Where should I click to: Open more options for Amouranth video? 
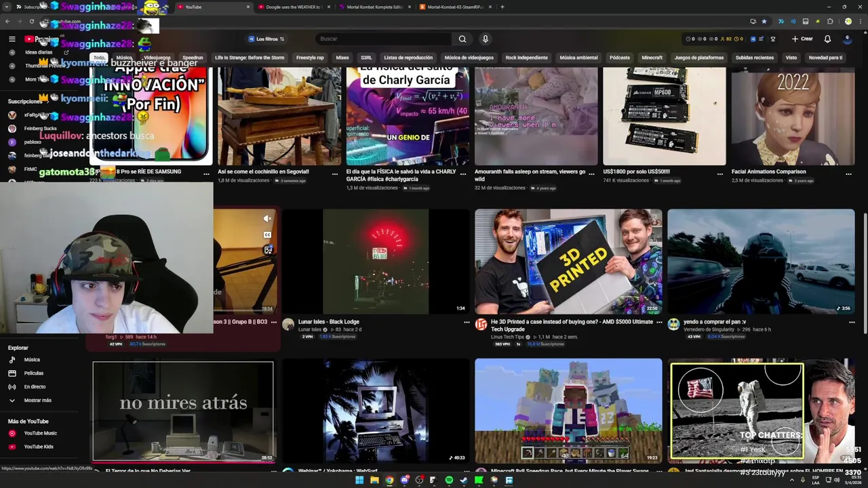coord(592,174)
